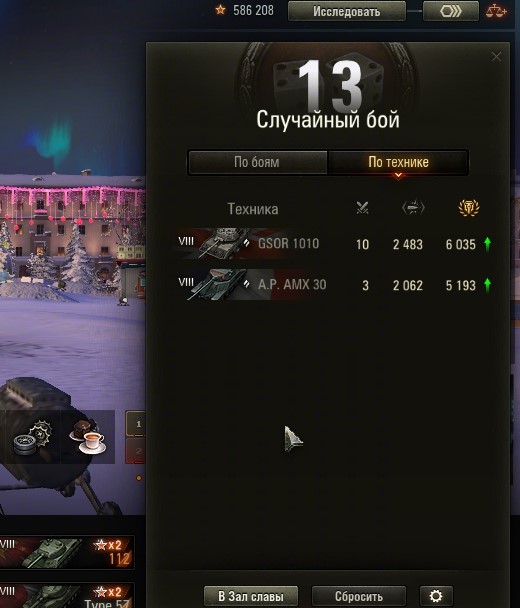
Task: Close the Случайный бой statistics panel
Action: 496,57
